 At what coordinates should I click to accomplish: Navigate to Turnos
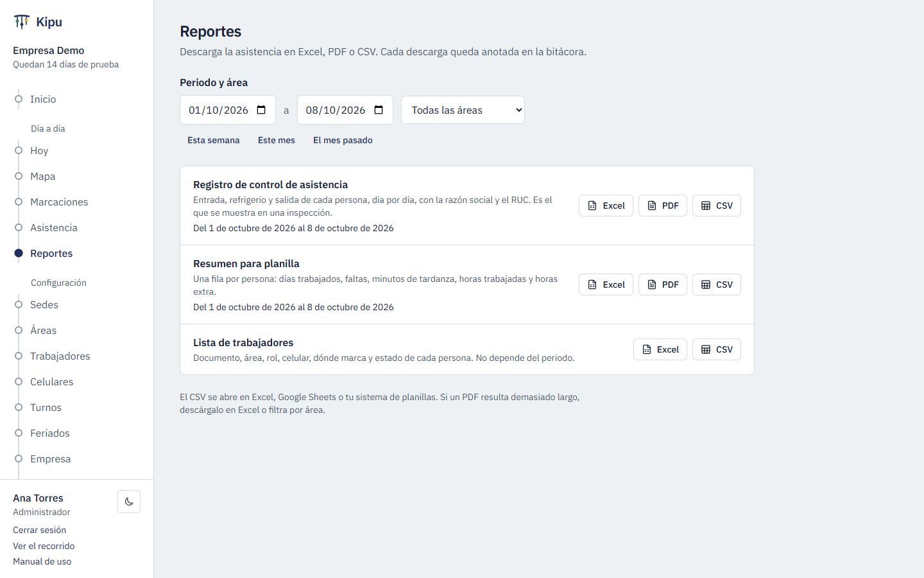tap(46, 407)
